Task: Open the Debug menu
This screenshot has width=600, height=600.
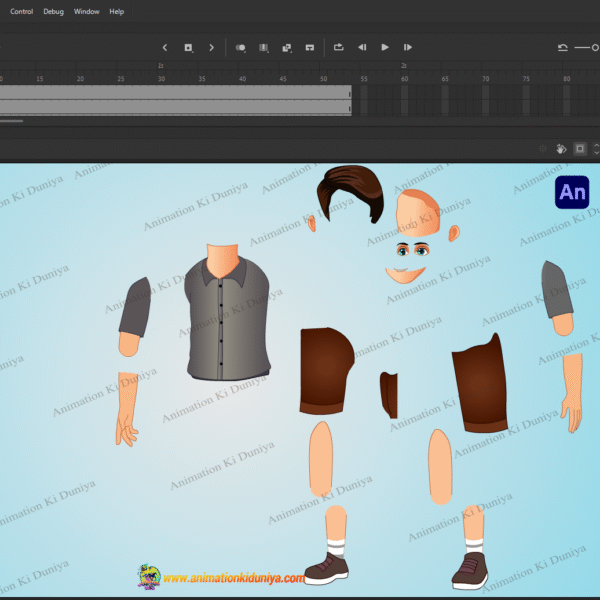Action: click(53, 11)
